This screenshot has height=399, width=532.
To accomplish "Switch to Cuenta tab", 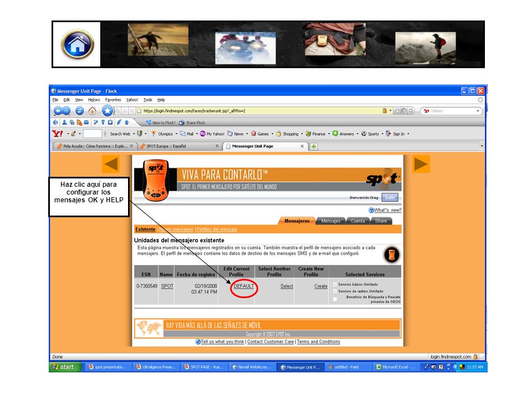I will [x=357, y=221].
